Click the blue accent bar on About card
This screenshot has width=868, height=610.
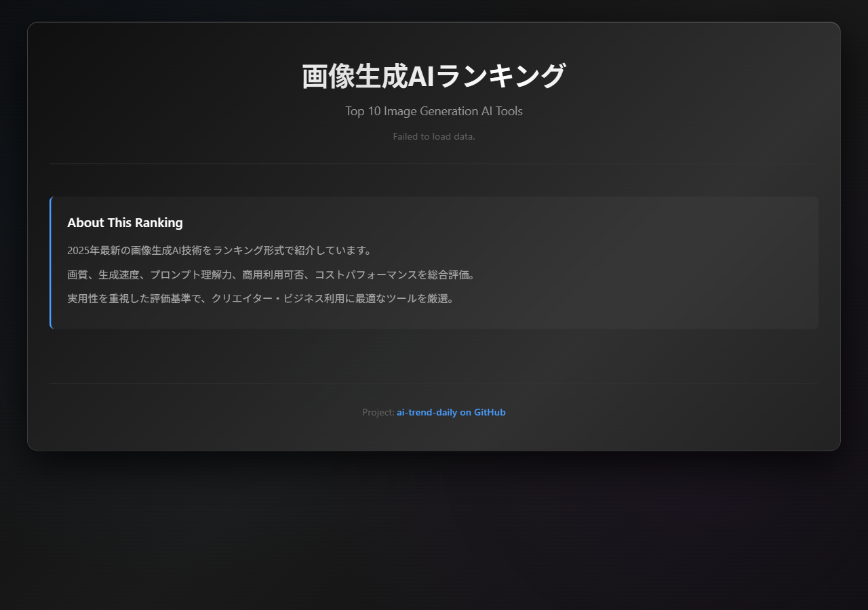(x=51, y=263)
